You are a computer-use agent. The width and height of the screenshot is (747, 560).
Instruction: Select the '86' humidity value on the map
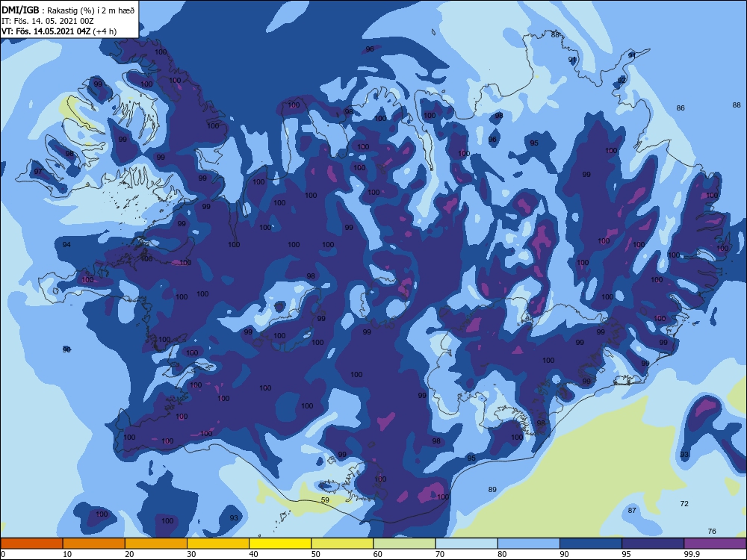click(681, 108)
